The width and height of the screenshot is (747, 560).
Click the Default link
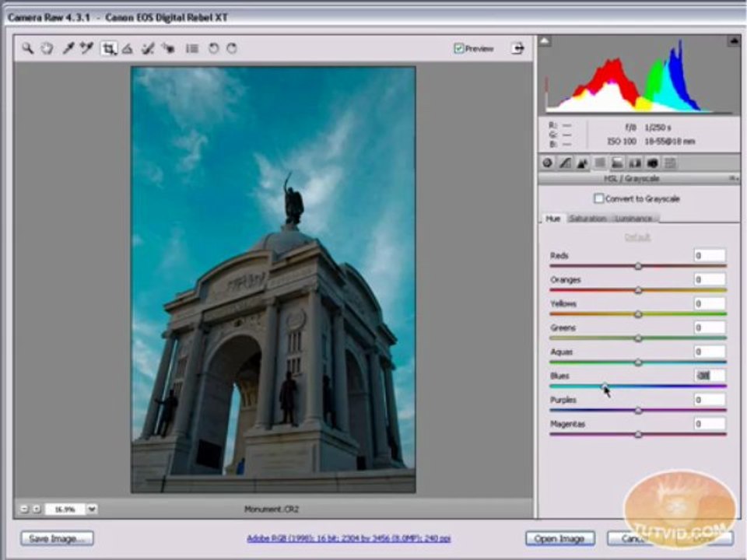tap(637, 237)
